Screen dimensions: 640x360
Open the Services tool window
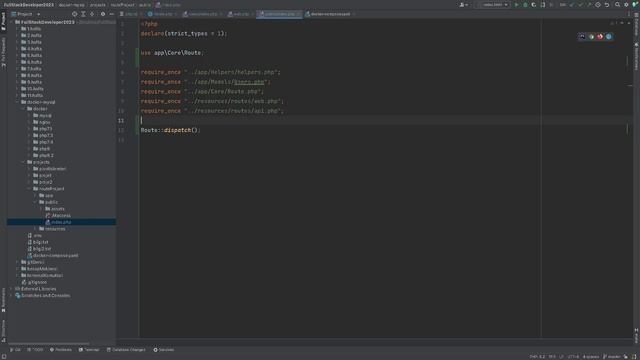click(164, 350)
